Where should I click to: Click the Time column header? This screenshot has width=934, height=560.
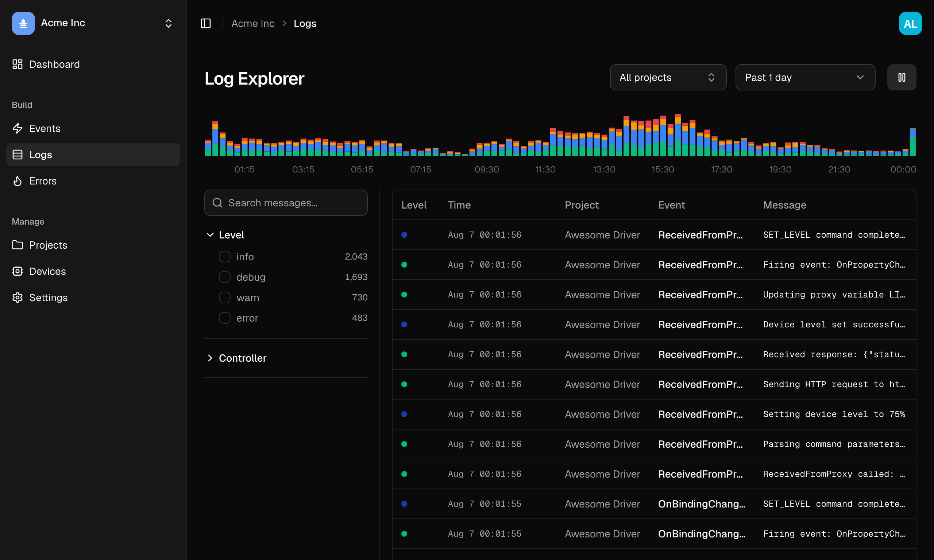click(459, 205)
